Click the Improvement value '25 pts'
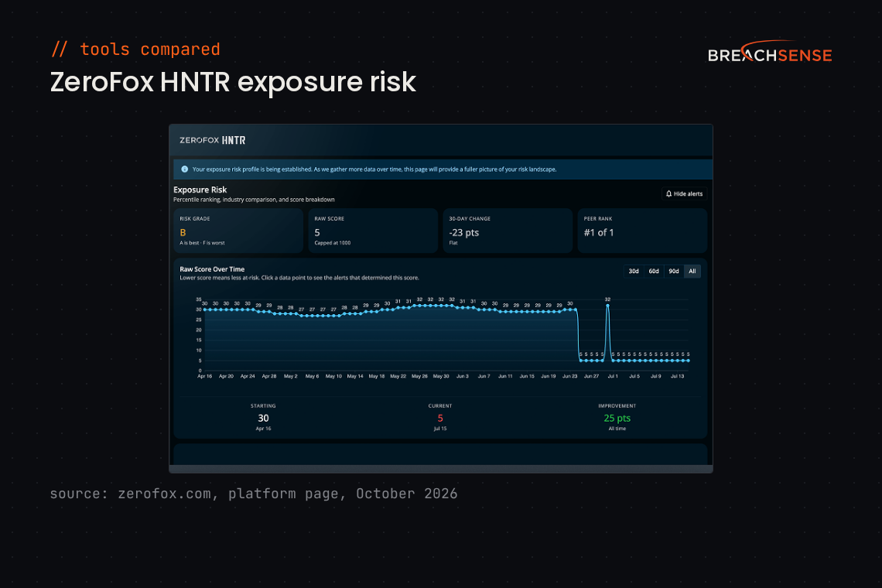Screen dimensions: 882x588 pyautogui.click(x=617, y=418)
